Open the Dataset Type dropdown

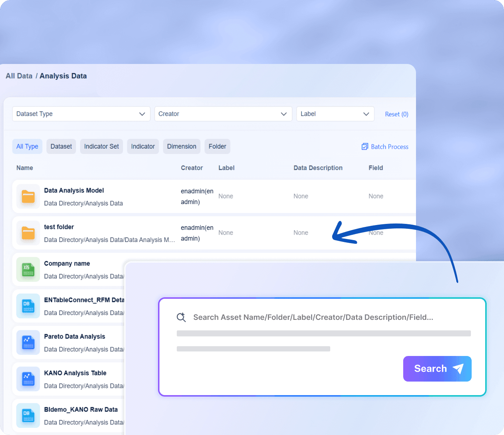[81, 114]
